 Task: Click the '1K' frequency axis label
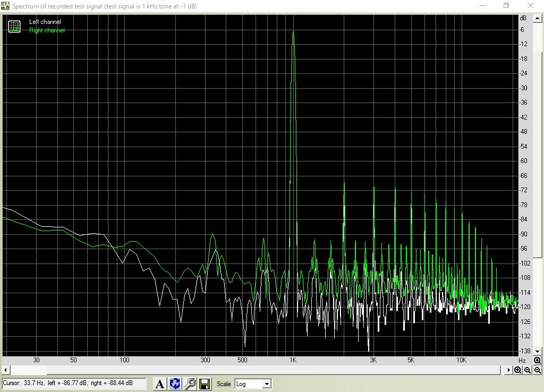293,360
